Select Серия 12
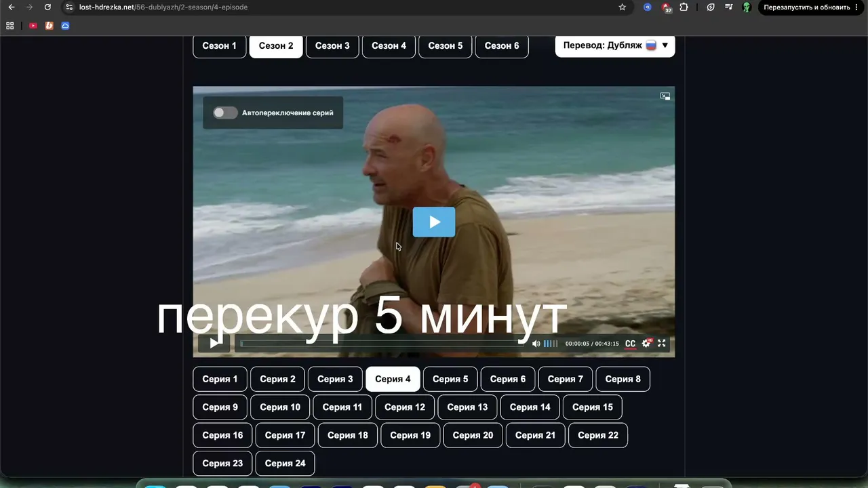 [x=405, y=407]
